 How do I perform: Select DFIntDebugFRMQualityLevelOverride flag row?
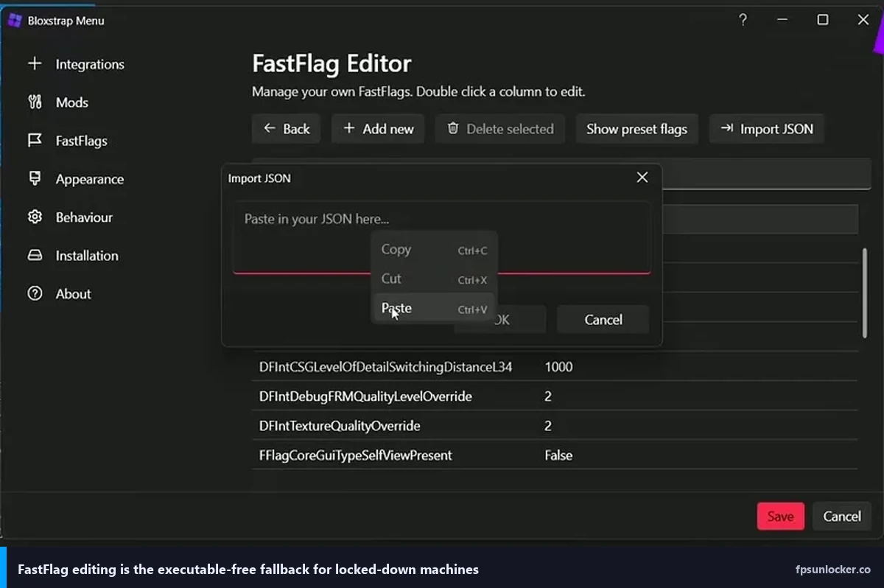click(x=554, y=396)
